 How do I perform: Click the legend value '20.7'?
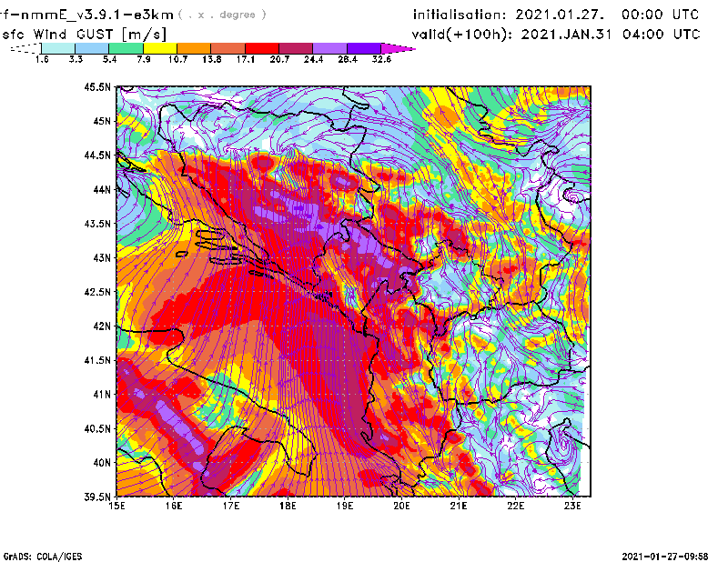pos(279,59)
